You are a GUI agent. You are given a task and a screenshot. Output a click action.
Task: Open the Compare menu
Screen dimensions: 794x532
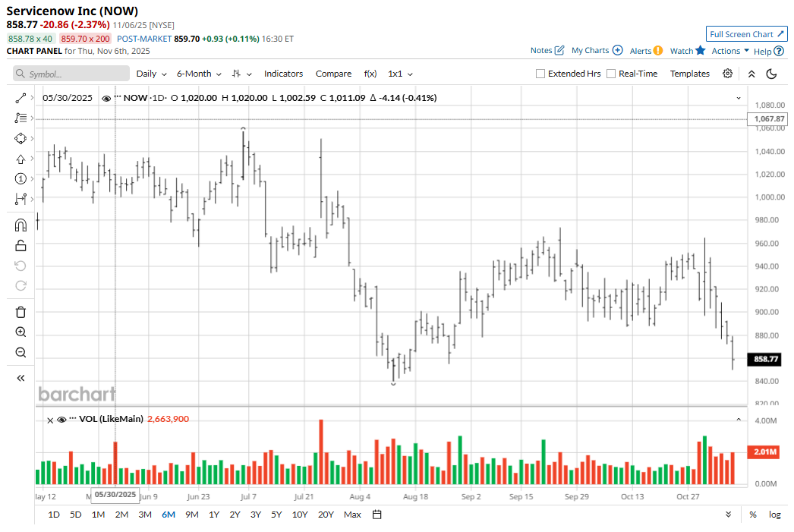(333, 74)
